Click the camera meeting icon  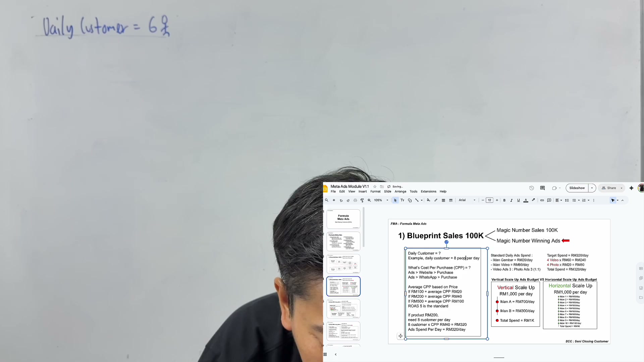pos(554,188)
